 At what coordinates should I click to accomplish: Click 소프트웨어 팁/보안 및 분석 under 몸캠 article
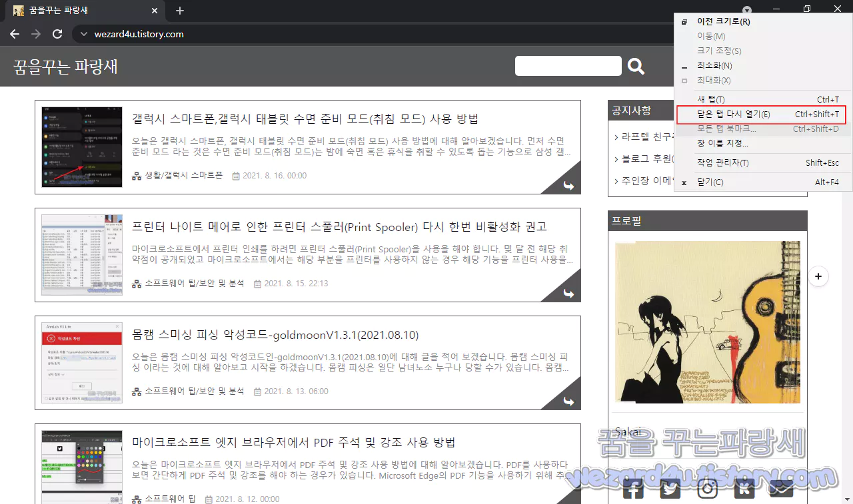coord(195,391)
